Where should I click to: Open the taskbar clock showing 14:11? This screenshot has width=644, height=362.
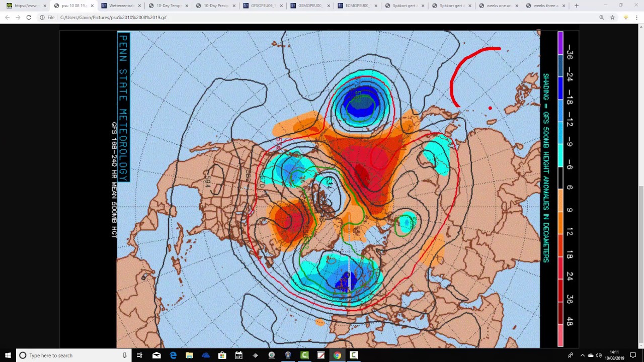coord(614,355)
